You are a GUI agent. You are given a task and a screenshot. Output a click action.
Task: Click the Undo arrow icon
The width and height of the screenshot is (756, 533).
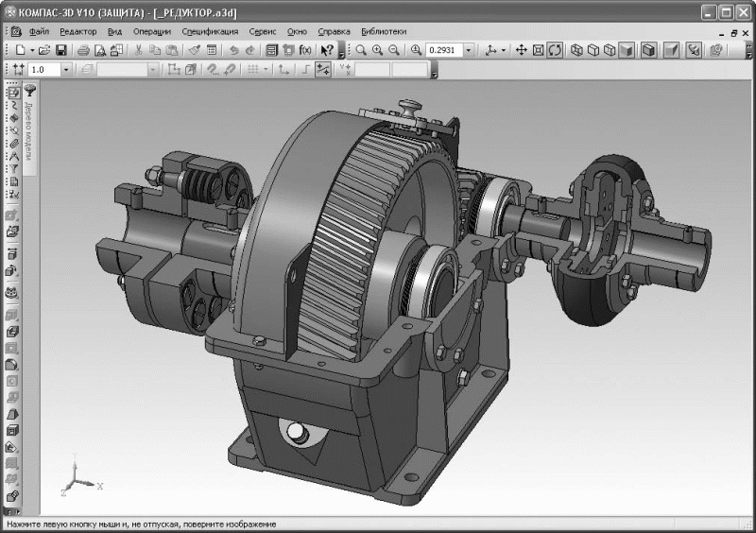[232, 49]
